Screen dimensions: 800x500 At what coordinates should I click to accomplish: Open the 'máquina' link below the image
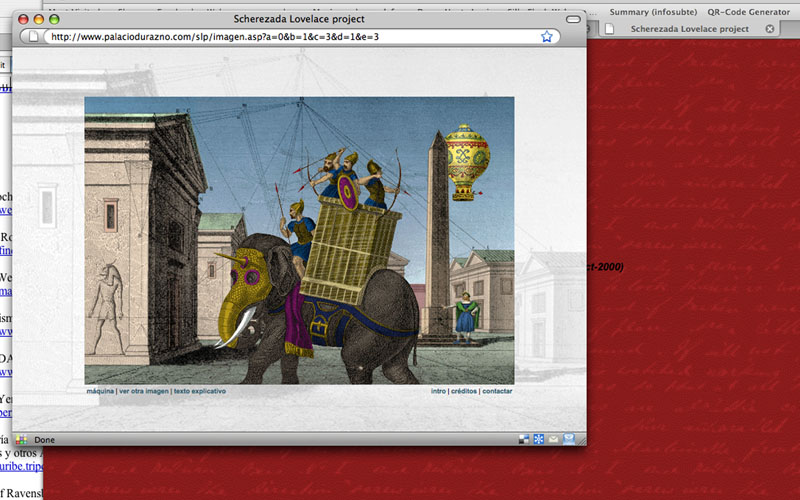pyautogui.click(x=100, y=391)
